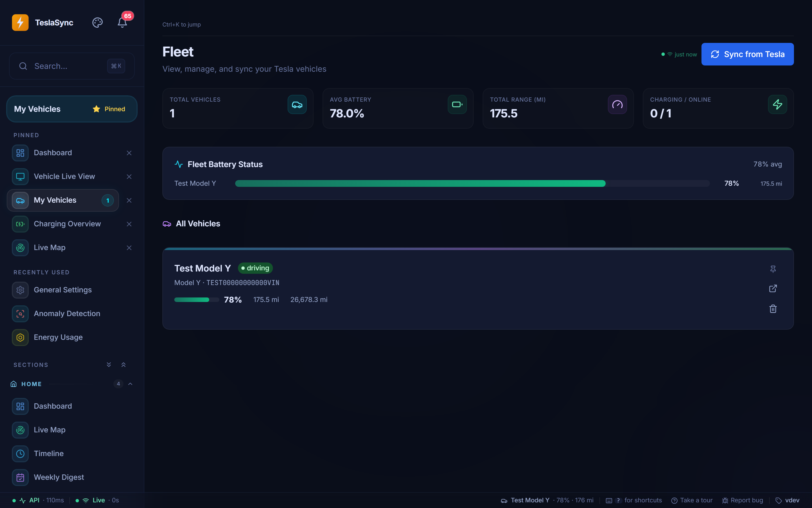Open the theme palette icon
This screenshot has height=508, width=812.
[97, 23]
